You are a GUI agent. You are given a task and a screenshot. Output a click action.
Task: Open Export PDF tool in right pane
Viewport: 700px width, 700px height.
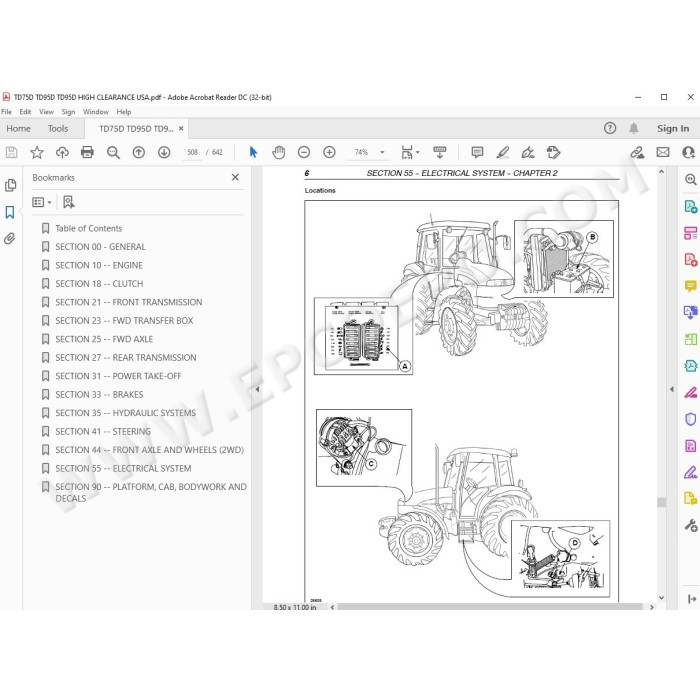pos(691,206)
